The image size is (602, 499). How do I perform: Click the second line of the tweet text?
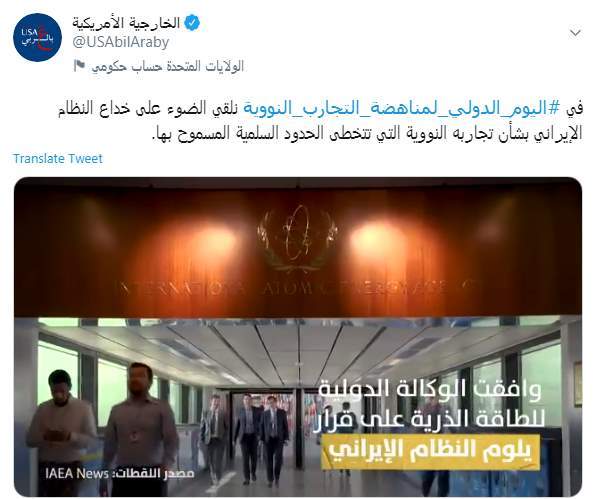point(367,132)
